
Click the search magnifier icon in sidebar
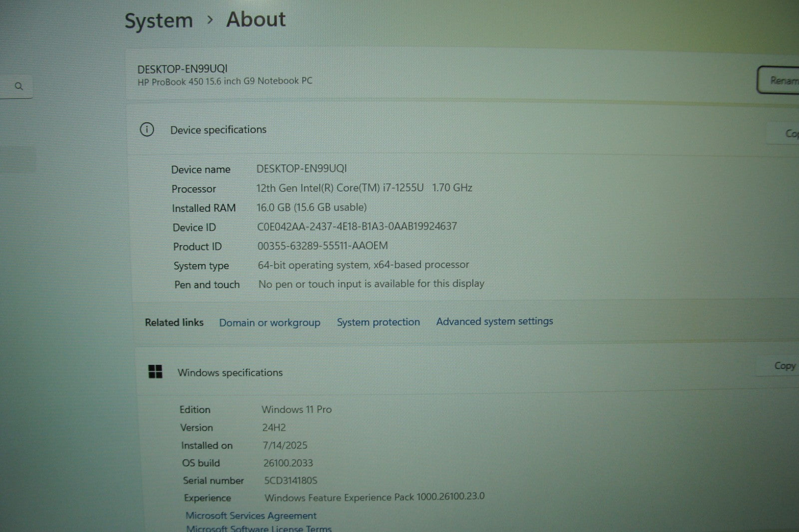click(19, 86)
